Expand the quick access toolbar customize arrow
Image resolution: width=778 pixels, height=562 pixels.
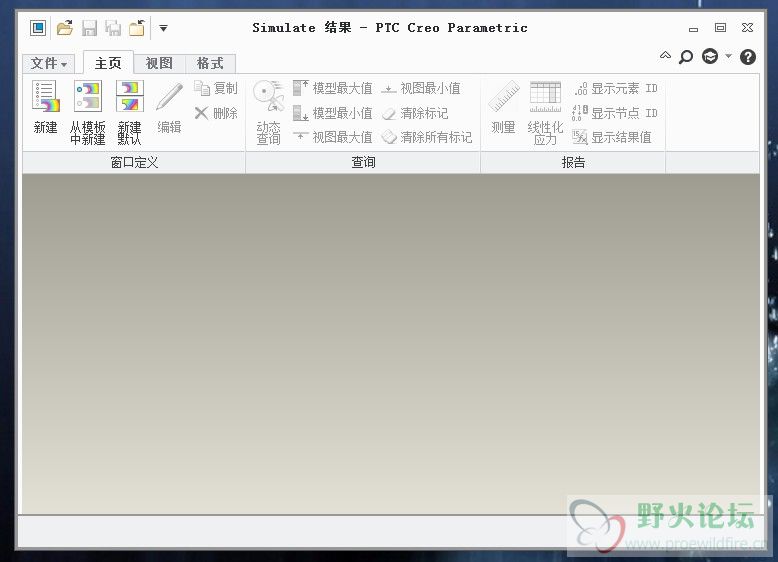(163, 28)
